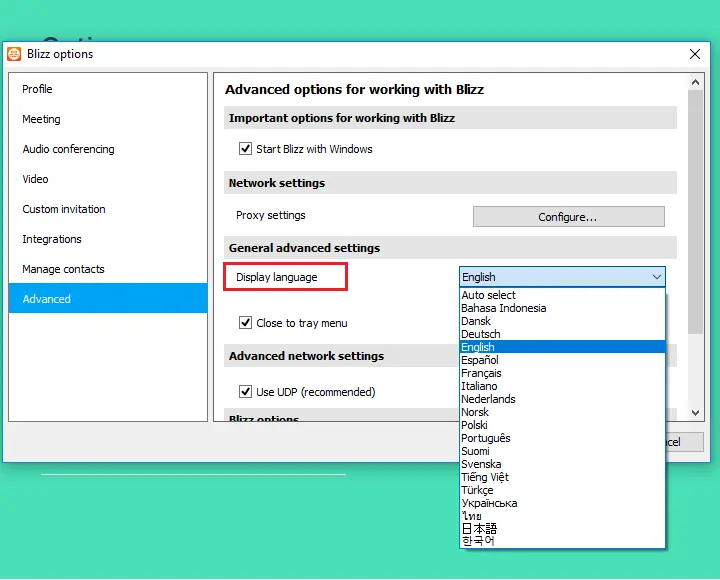This screenshot has height=580, width=720.
Task: Choose Norsk from language list
Action: pos(562,412)
